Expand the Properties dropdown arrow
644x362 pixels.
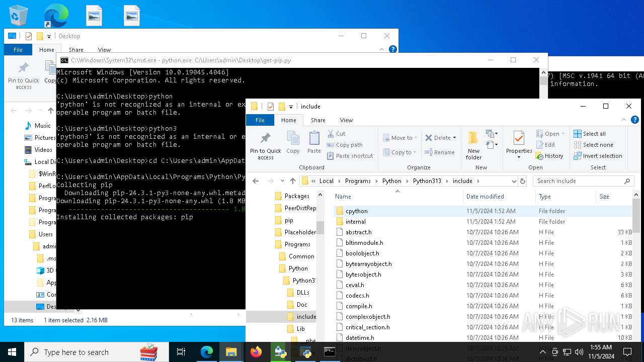(x=519, y=157)
